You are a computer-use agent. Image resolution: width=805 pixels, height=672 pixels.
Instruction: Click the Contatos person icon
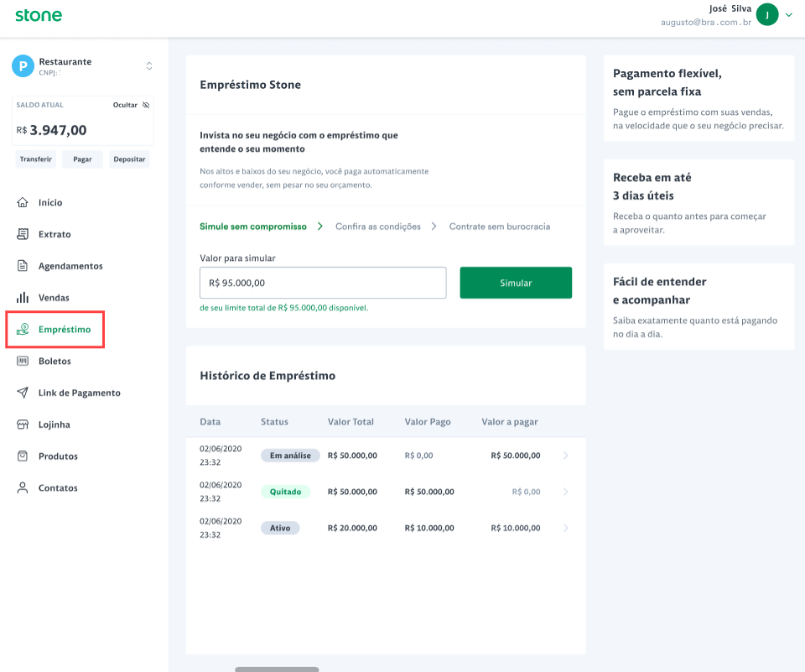pos(23,487)
